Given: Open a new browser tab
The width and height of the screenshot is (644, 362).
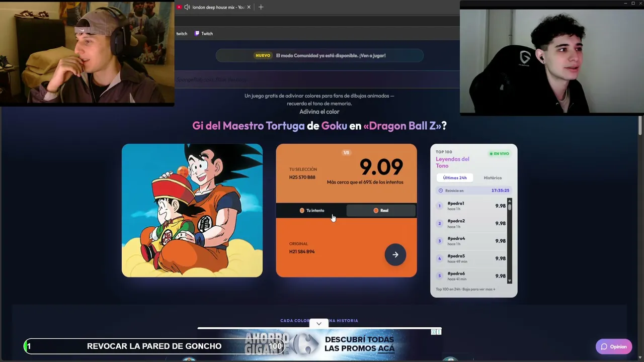Looking at the screenshot, I should pos(261,7).
